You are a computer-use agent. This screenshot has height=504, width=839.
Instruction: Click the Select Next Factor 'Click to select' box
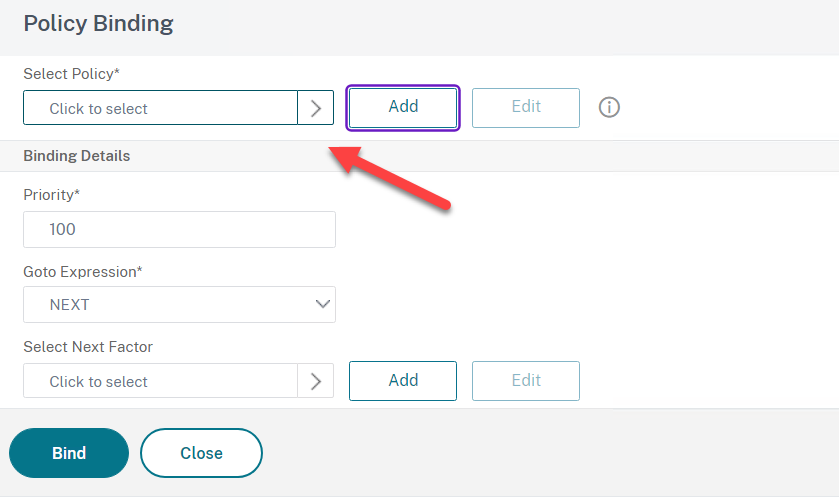(161, 381)
